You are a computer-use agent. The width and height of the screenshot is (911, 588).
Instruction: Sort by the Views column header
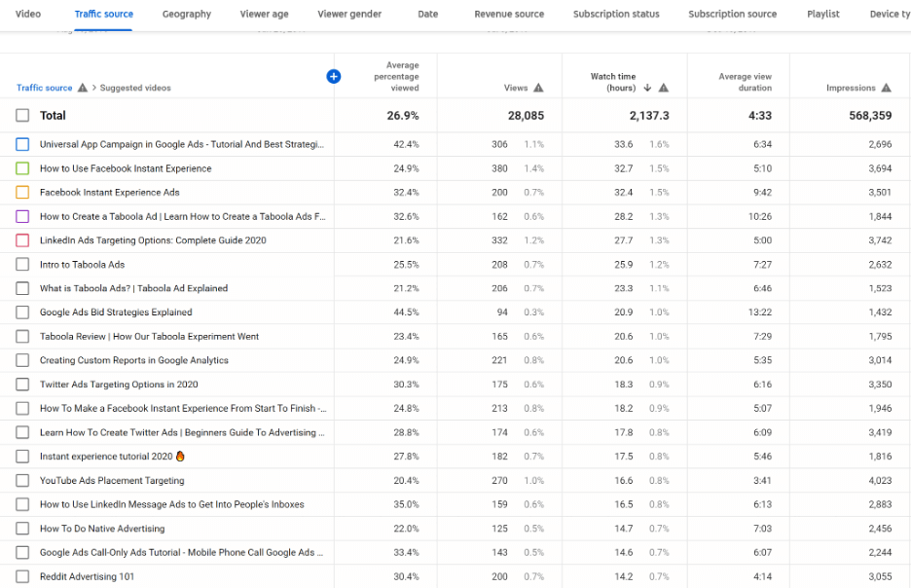point(516,88)
